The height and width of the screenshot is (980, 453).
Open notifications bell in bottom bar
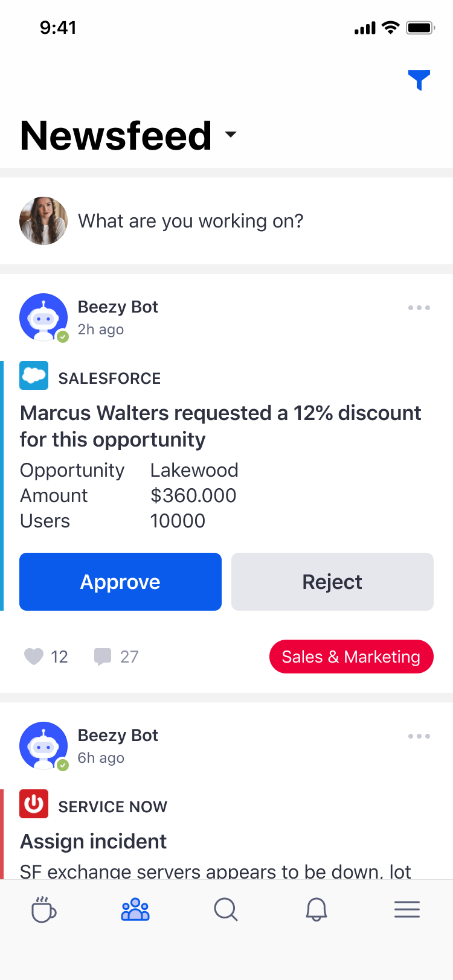click(316, 909)
